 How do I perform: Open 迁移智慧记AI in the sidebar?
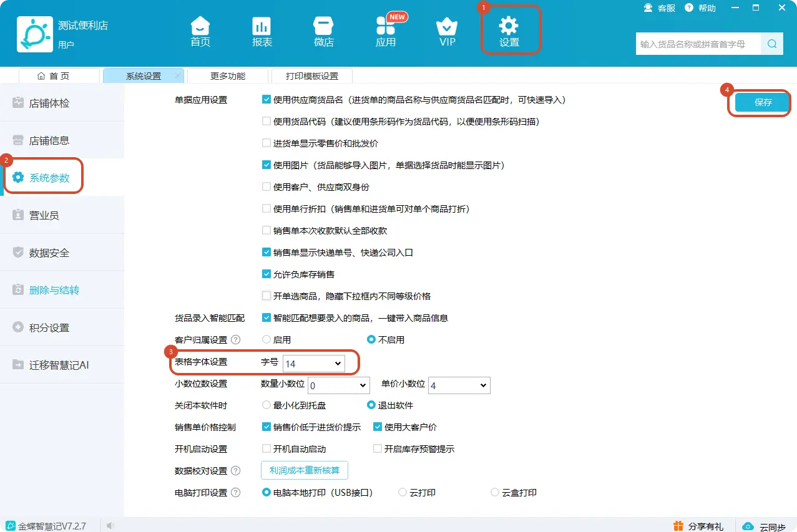click(x=62, y=365)
